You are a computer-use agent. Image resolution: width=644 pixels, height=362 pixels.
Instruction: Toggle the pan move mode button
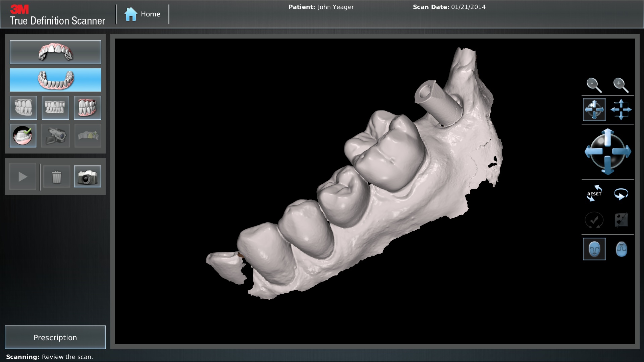click(x=621, y=110)
